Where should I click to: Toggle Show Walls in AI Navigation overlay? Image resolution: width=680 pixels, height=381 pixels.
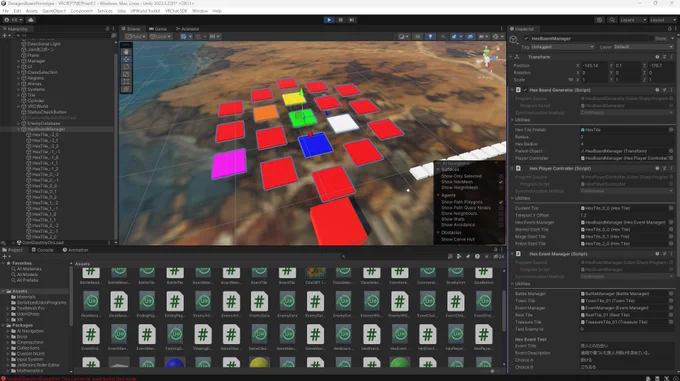pos(501,219)
